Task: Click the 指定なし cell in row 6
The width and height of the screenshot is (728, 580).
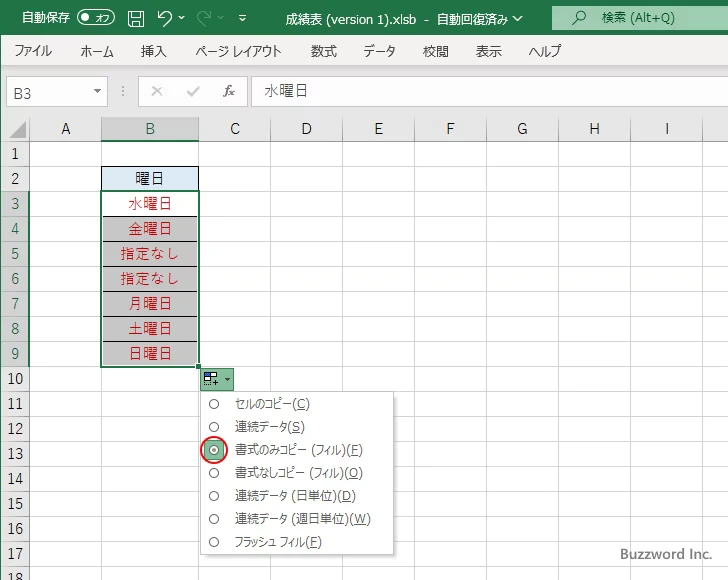Action: [x=150, y=279]
